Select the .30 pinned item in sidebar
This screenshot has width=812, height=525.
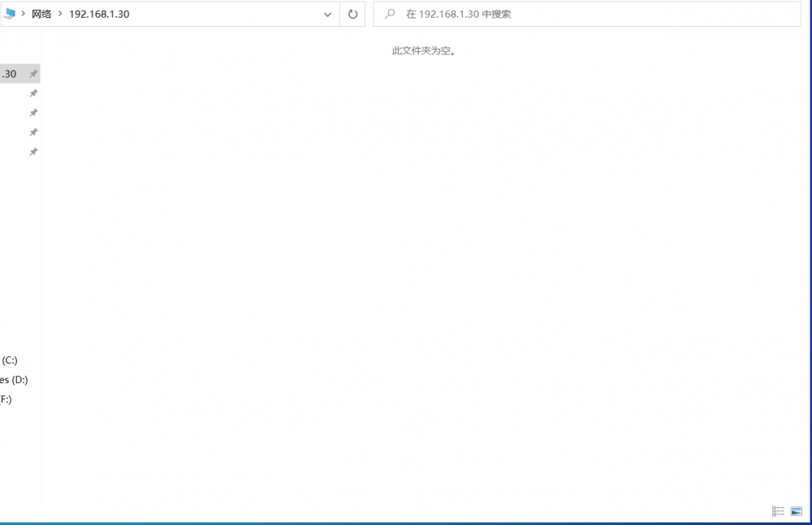(19, 74)
